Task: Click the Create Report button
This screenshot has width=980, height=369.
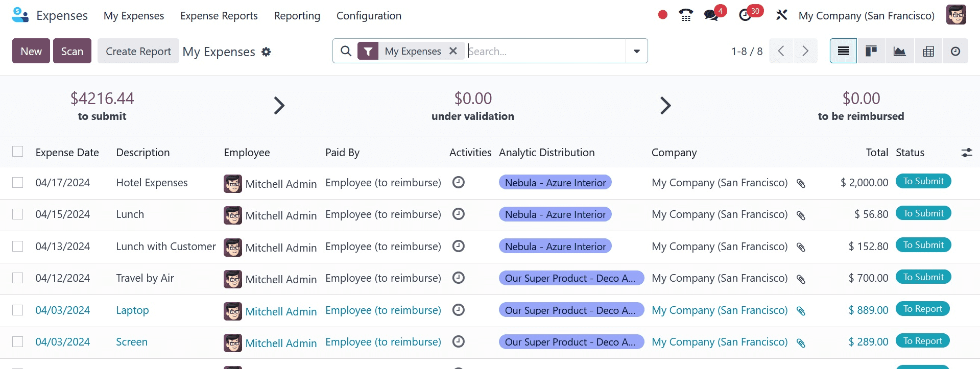Action: pos(138,51)
